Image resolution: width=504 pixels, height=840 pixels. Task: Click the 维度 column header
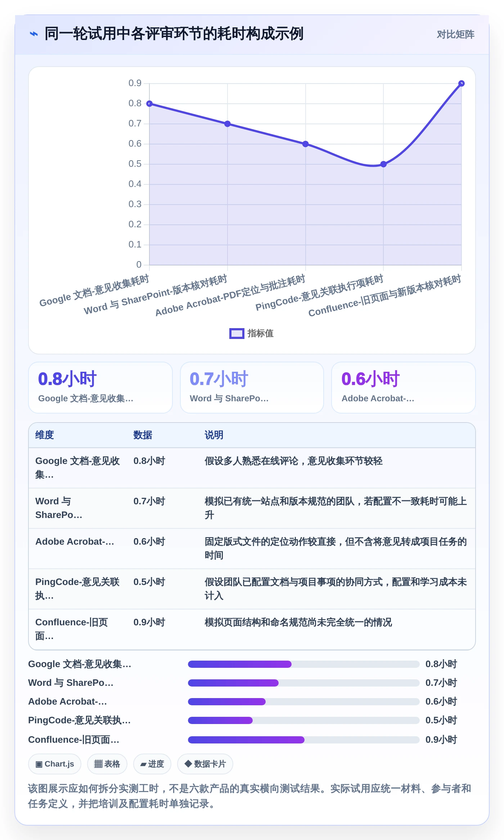pos(45,435)
